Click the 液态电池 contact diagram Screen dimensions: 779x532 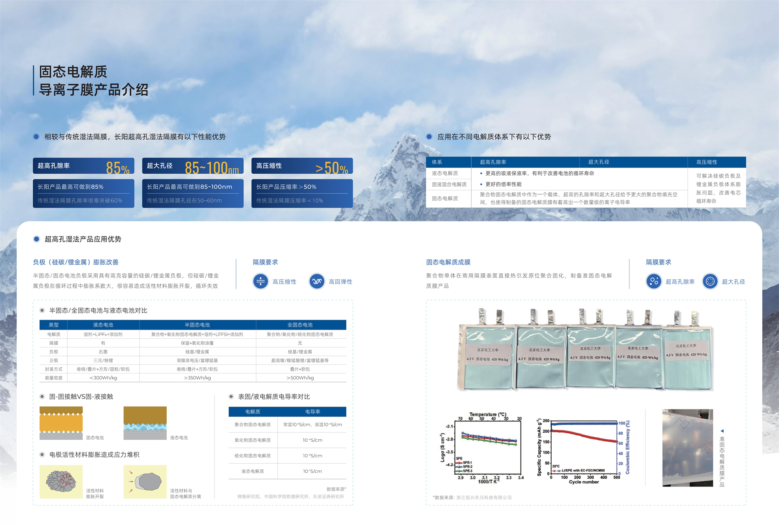click(145, 423)
